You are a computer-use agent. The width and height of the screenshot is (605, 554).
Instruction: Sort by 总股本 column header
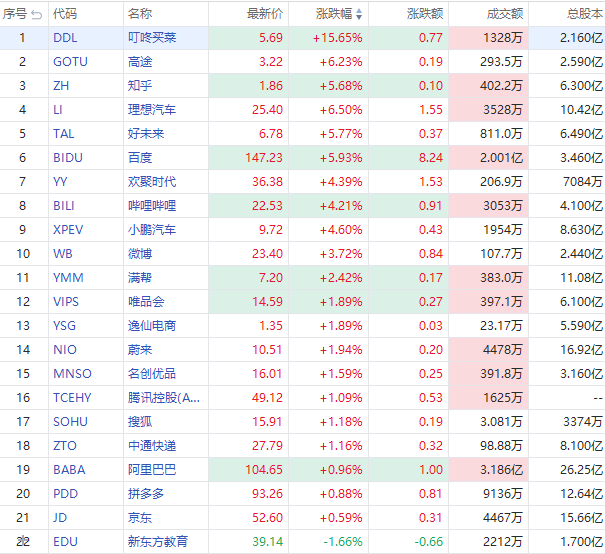pos(582,14)
